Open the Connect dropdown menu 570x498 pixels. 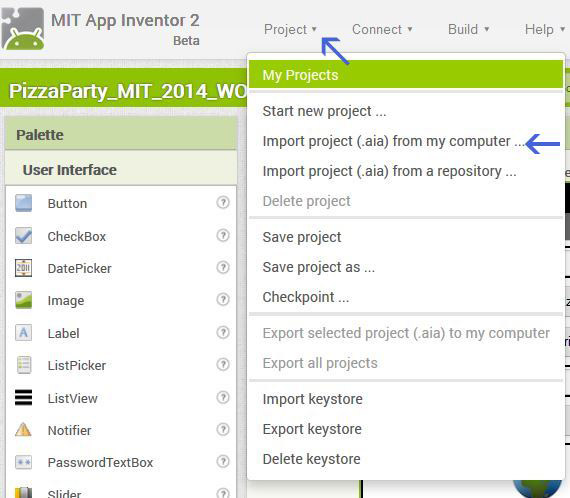click(382, 29)
